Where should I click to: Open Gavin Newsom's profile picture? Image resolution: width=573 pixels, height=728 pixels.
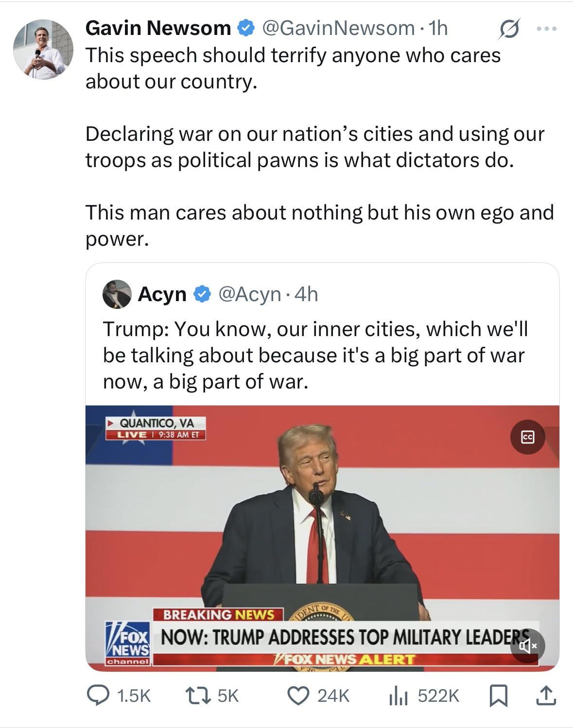43,50
